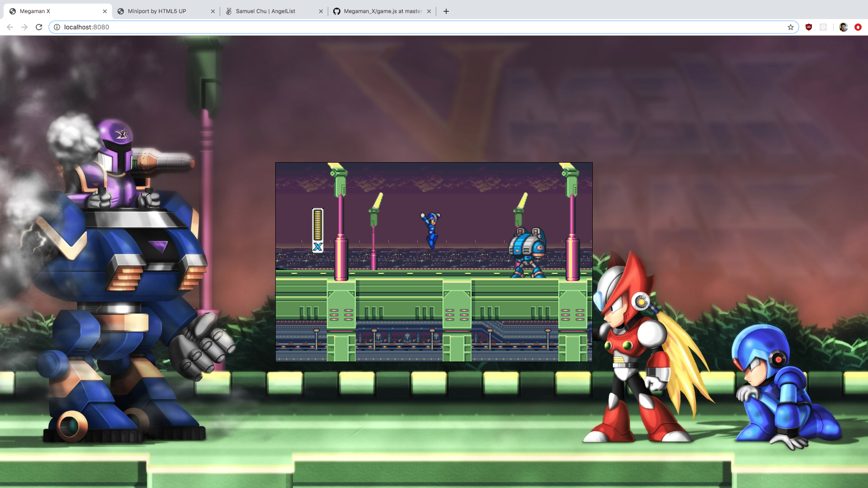This screenshot has height=488, width=868.
Task: Click the jumping Mega Man X sprite
Action: coord(430,230)
